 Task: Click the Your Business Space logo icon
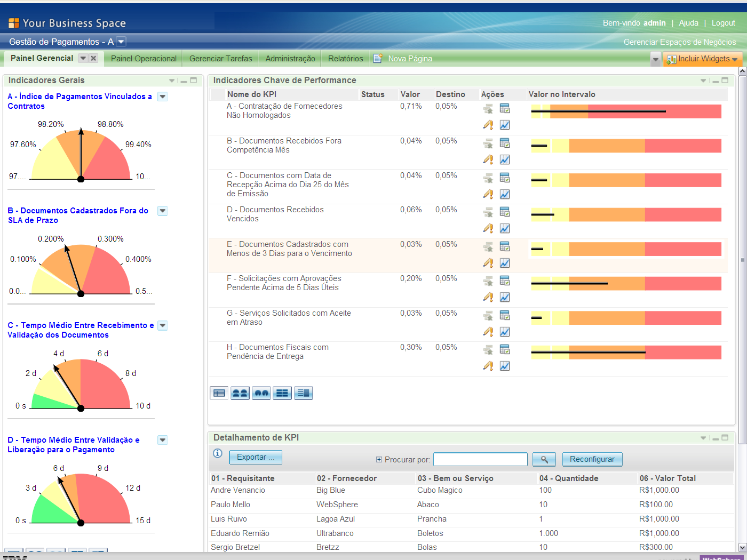pyautogui.click(x=14, y=23)
